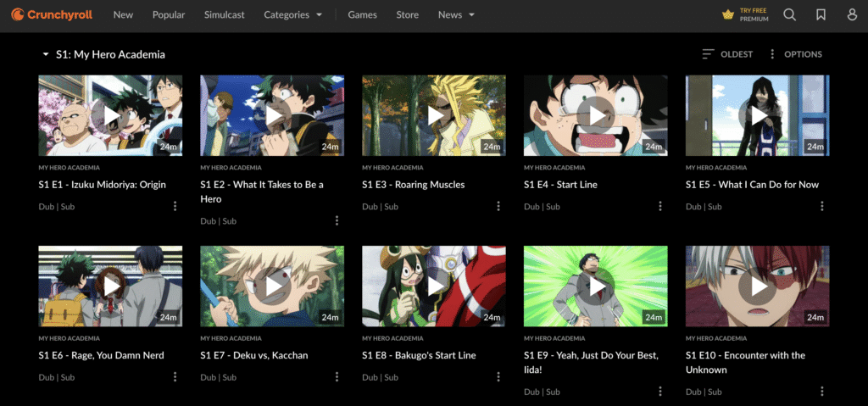Play episode 10 Encounter with the Unknown thumbnail

tap(757, 286)
